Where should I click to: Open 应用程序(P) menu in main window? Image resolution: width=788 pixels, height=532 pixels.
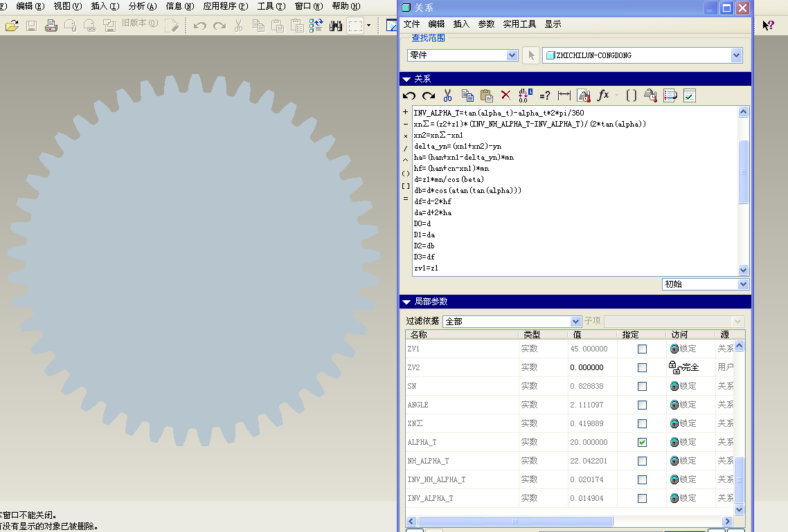tap(226, 6)
